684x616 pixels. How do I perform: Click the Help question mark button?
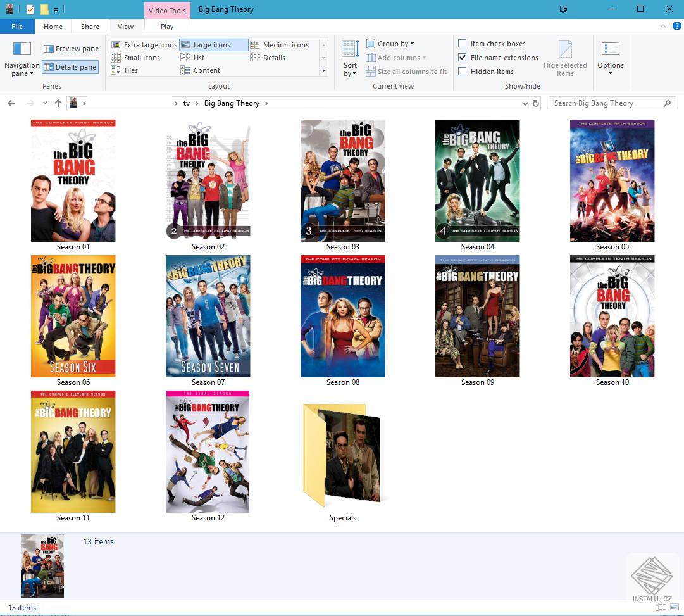pos(678,27)
